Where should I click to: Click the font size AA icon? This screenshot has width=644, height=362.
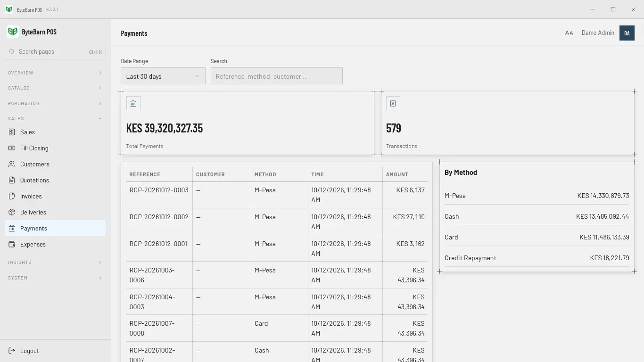coord(569,33)
